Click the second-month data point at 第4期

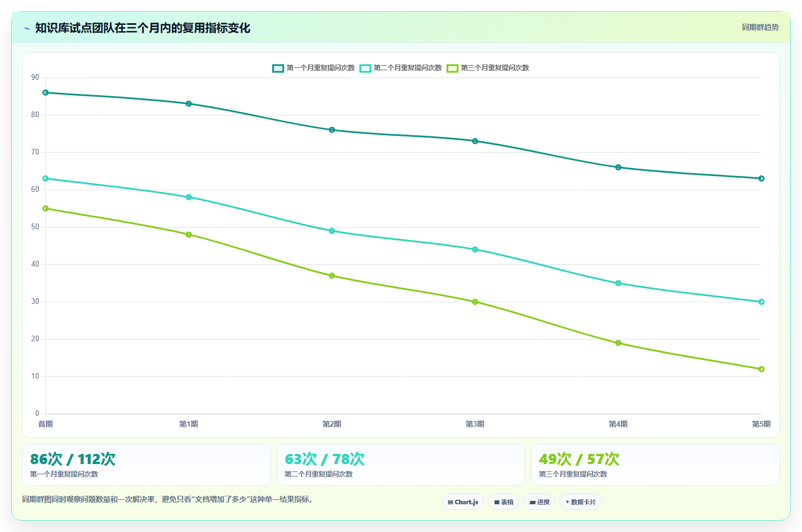[x=618, y=283]
